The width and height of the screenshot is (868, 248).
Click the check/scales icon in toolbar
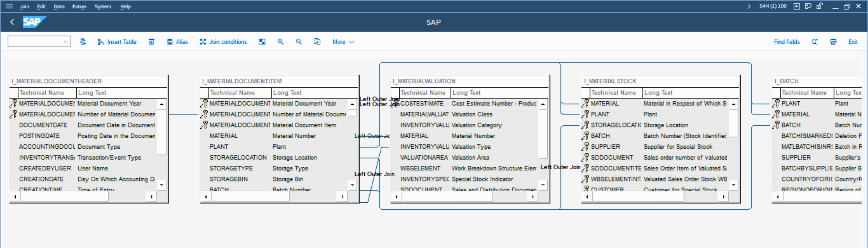coord(83,42)
